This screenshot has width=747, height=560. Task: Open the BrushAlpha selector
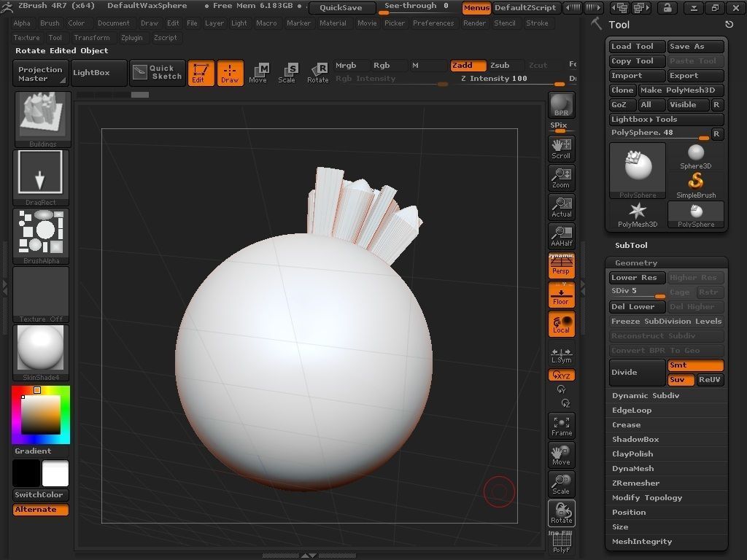(x=41, y=236)
